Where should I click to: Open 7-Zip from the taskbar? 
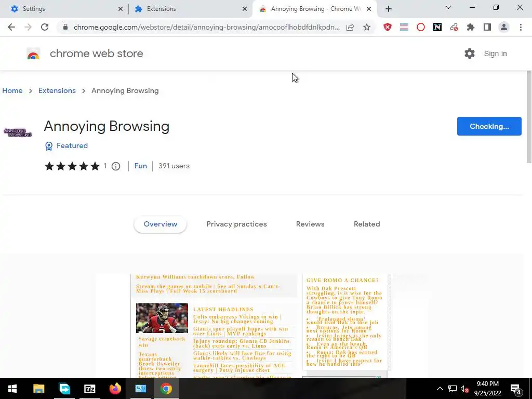(89, 389)
